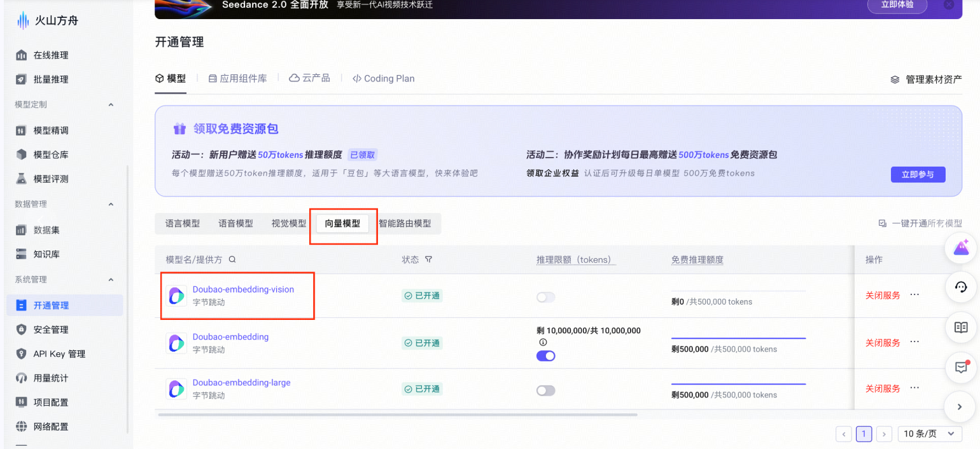This screenshot has height=449, width=980.
Task: Open the customer service headset icon
Action: [961, 287]
